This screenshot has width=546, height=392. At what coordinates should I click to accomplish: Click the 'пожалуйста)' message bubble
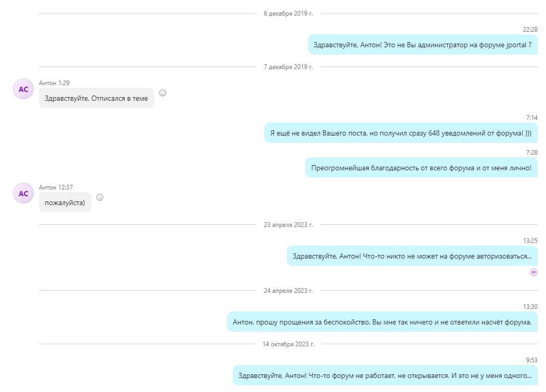click(x=65, y=202)
